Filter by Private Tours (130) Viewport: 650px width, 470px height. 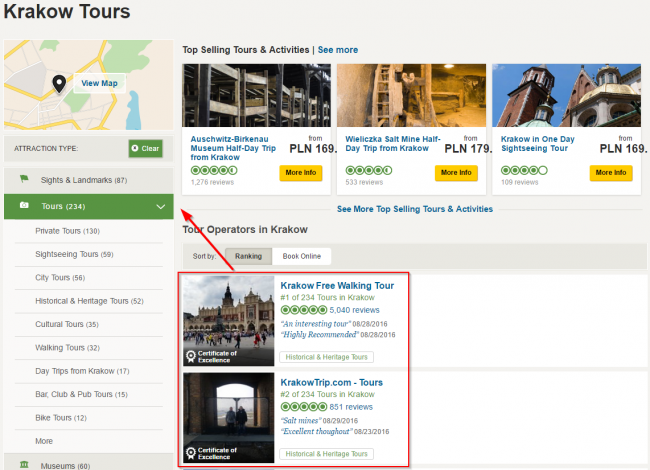[68, 231]
